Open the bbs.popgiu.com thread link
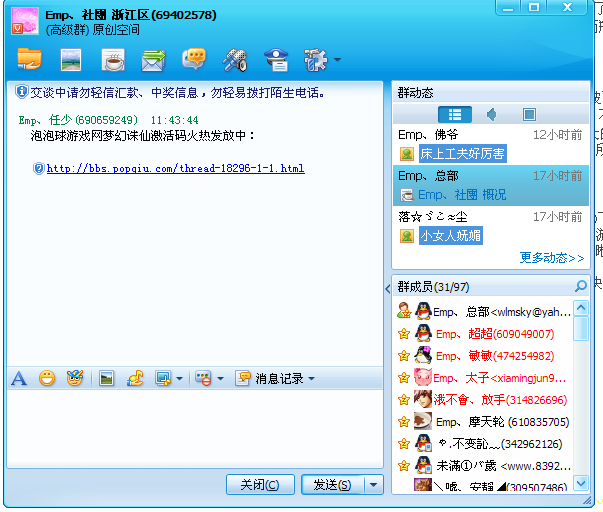 (175, 168)
